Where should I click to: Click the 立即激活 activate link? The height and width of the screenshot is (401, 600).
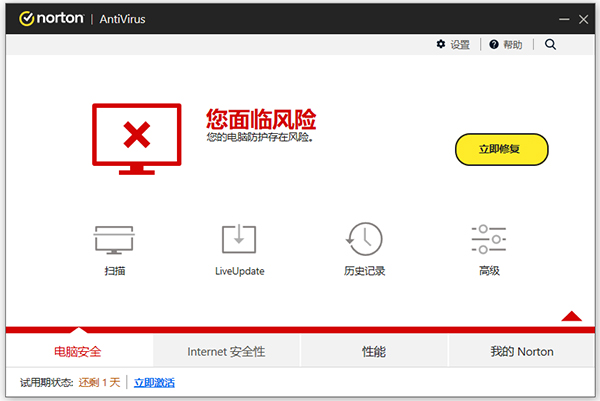(154, 383)
